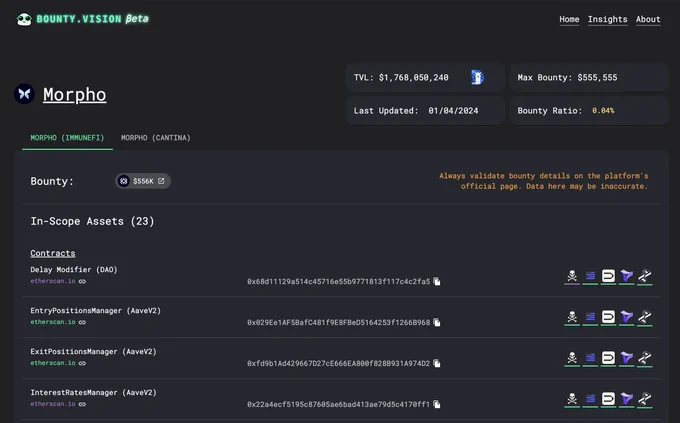Click the InterestRatesManager (AaveV2) contract name
This screenshot has width=680, height=423.
pyautogui.click(x=93, y=392)
